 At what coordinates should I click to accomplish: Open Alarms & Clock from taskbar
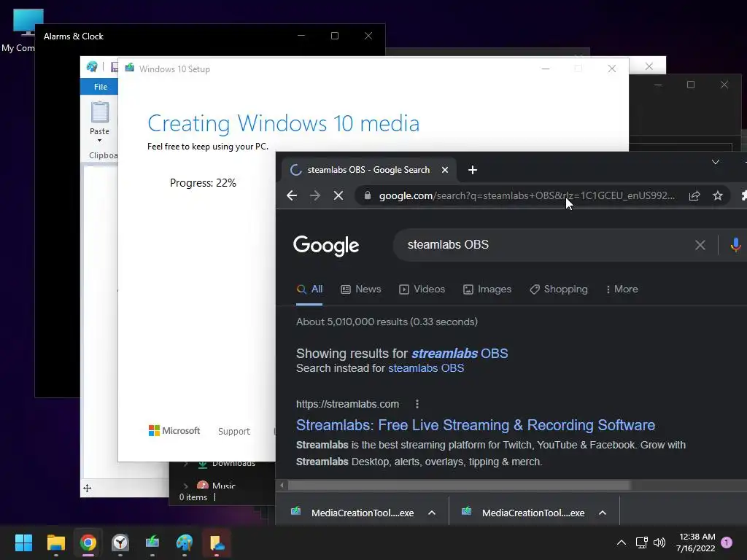click(120, 542)
